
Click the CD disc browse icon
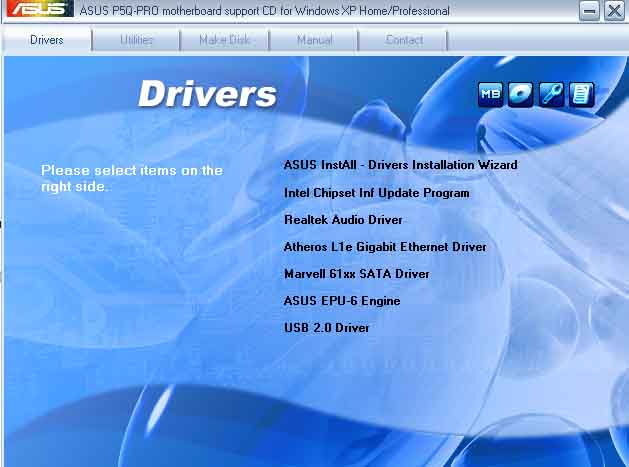[x=521, y=95]
